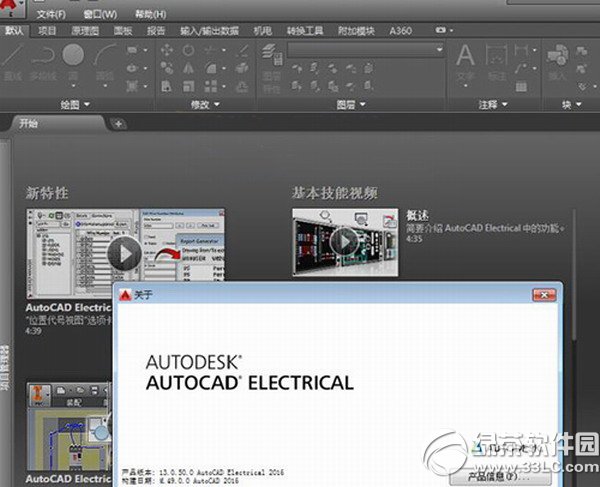The image size is (600, 487).
Task: Switch to the 机电 ribbon tab
Action: 262,31
